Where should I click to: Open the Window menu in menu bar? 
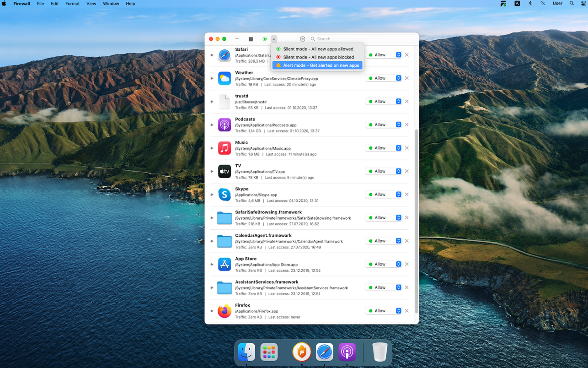point(111,4)
